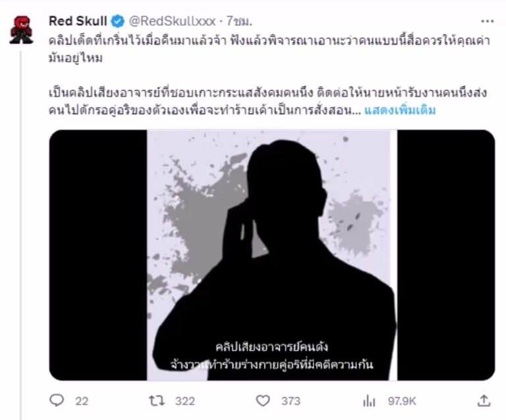506x420 pixels.
Task: Click the video subtitle caption text
Action: (271, 356)
